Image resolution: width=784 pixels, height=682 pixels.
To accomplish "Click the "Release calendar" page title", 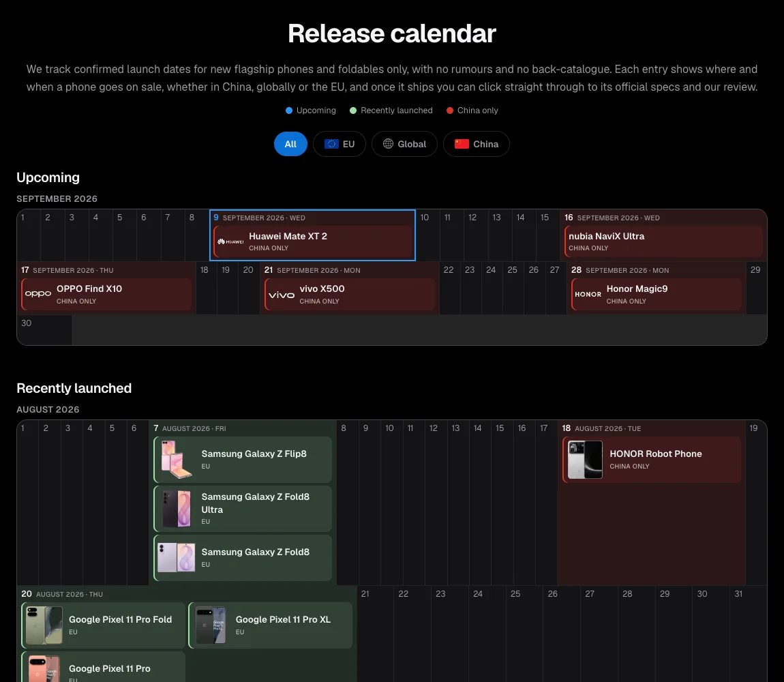I will coord(392,33).
